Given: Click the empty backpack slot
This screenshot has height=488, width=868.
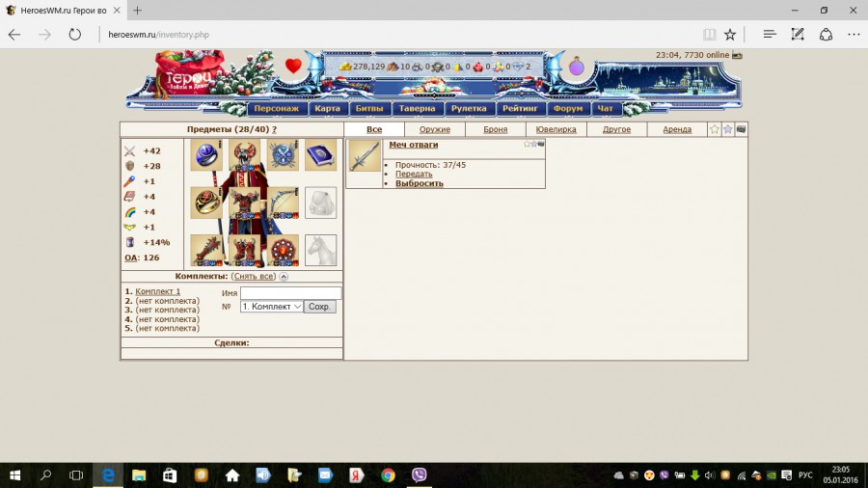Looking at the screenshot, I should (x=320, y=203).
